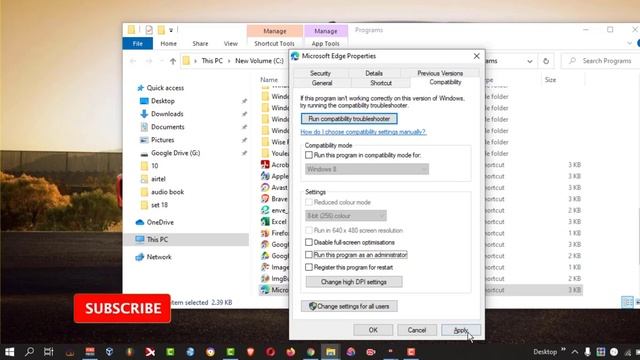The image size is (640, 360).
Task: Open the View ribbon tab
Action: pyautogui.click(x=231, y=43)
